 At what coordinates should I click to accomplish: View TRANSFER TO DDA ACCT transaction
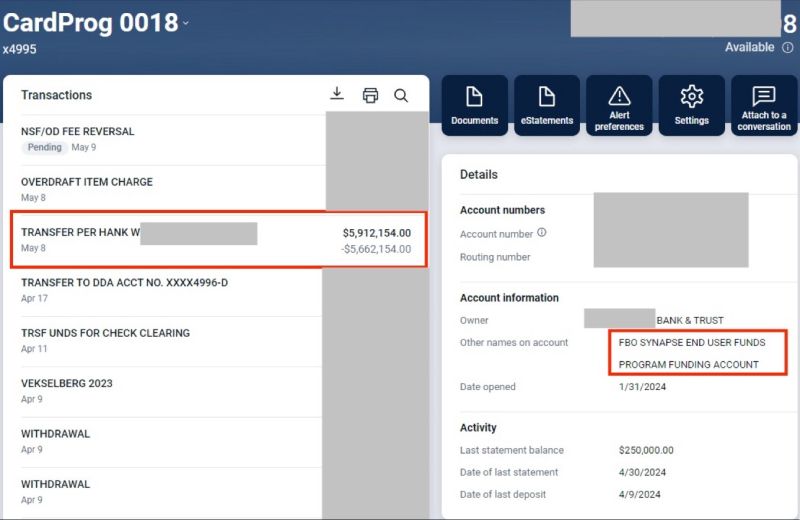point(124,283)
